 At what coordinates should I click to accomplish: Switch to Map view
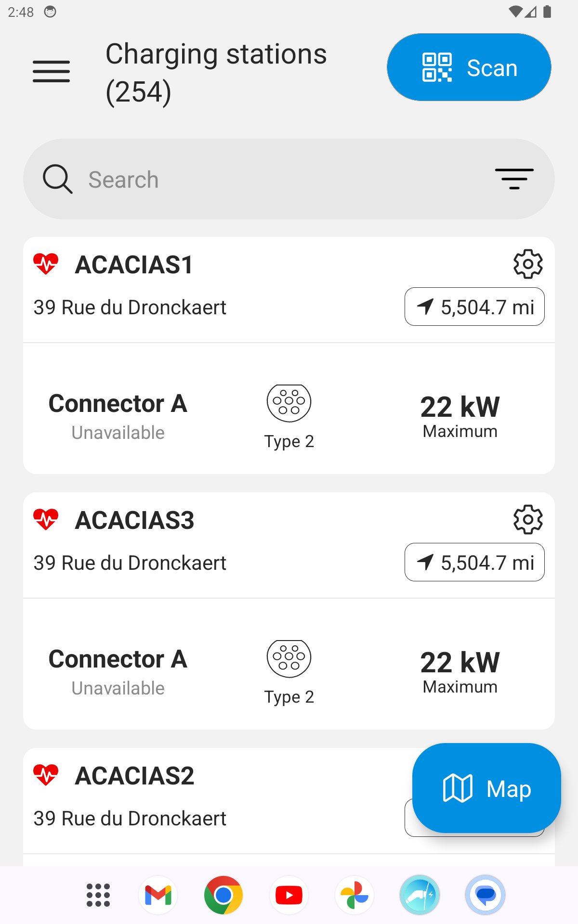click(486, 788)
